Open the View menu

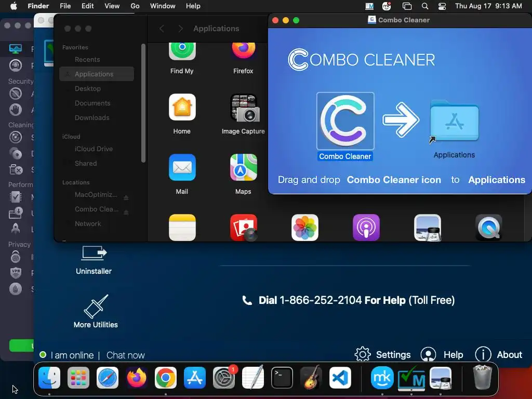[x=112, y=6]
